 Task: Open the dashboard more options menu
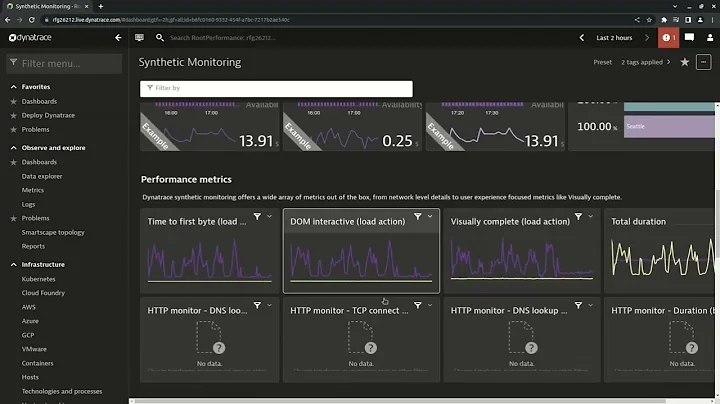coord(703,62)
